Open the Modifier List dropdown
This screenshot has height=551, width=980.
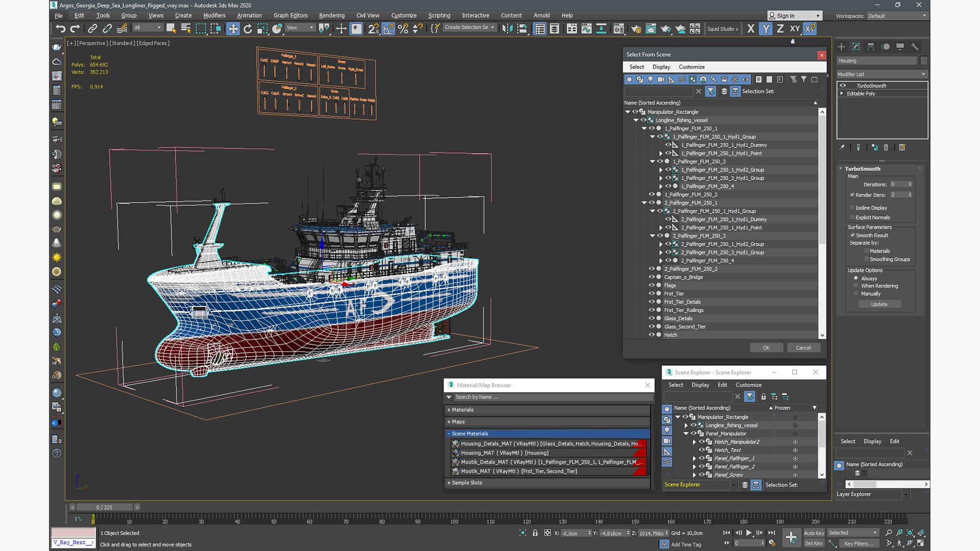(881, 74)
